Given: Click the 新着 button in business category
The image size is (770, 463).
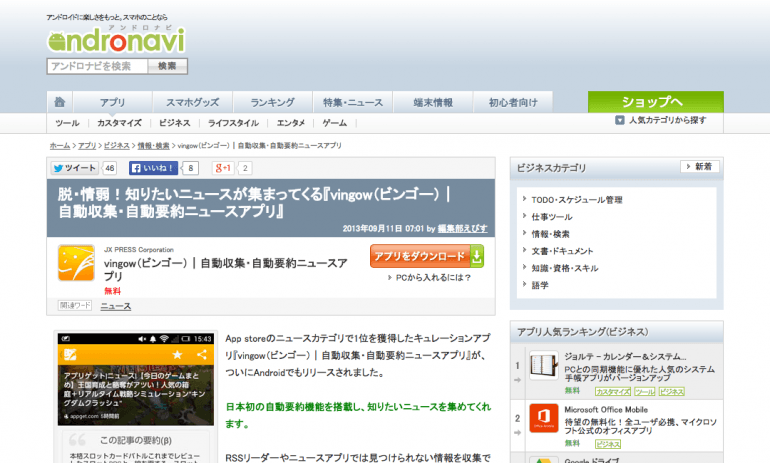Looking at the screenshot, I should [700, 166].
